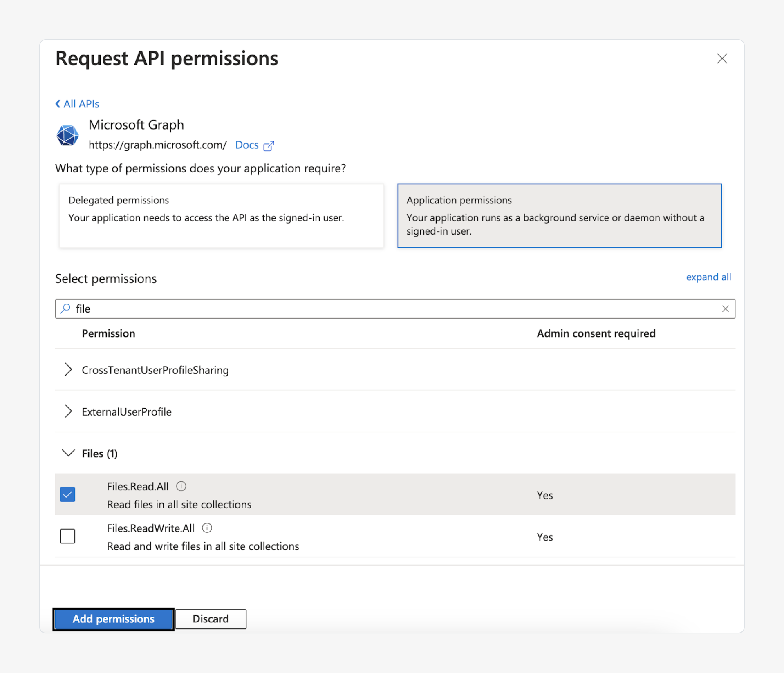Uncheck the Files.Read.All permission checkbox

[x=67, y=494]
